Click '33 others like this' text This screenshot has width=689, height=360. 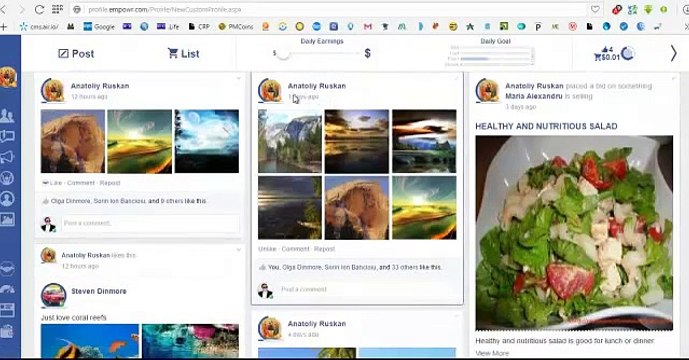pos(416,267)
